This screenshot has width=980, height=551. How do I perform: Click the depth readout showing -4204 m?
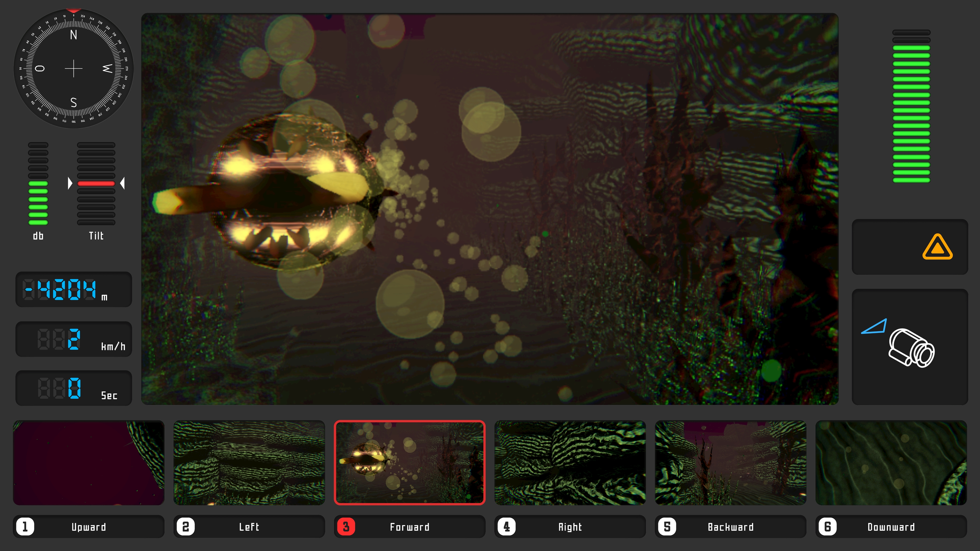(73, 289)
